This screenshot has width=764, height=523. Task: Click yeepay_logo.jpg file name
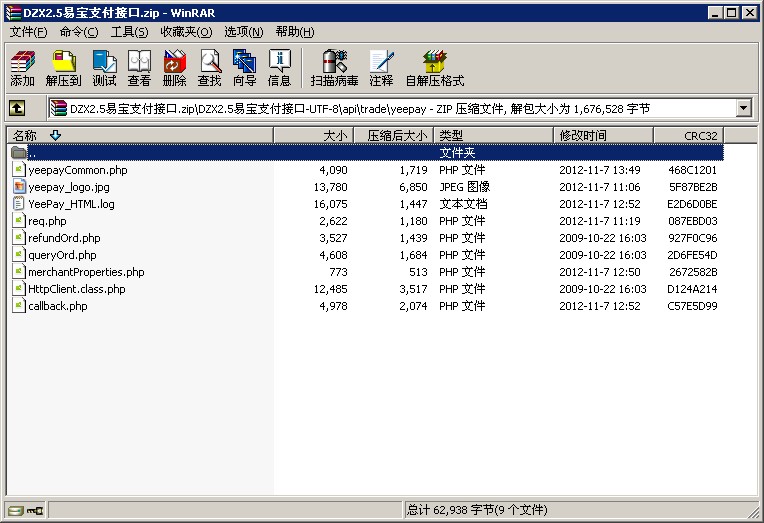click(x=69, y=187)
